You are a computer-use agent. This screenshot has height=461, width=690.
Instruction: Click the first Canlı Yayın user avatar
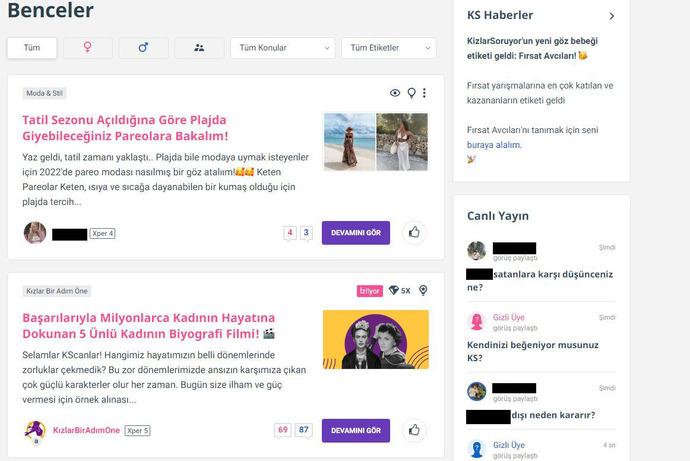click(x=477, y=250)
